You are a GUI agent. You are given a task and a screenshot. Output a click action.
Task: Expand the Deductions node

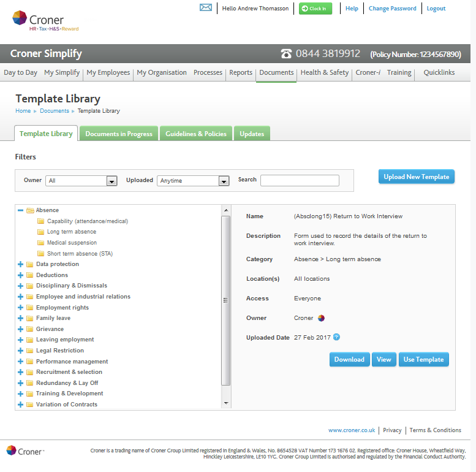[x=20, y=275]
